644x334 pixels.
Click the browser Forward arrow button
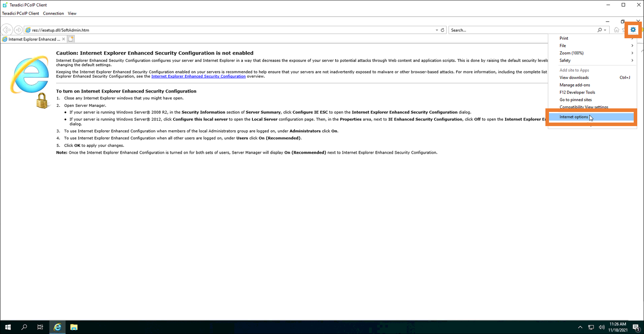(18, 30)
